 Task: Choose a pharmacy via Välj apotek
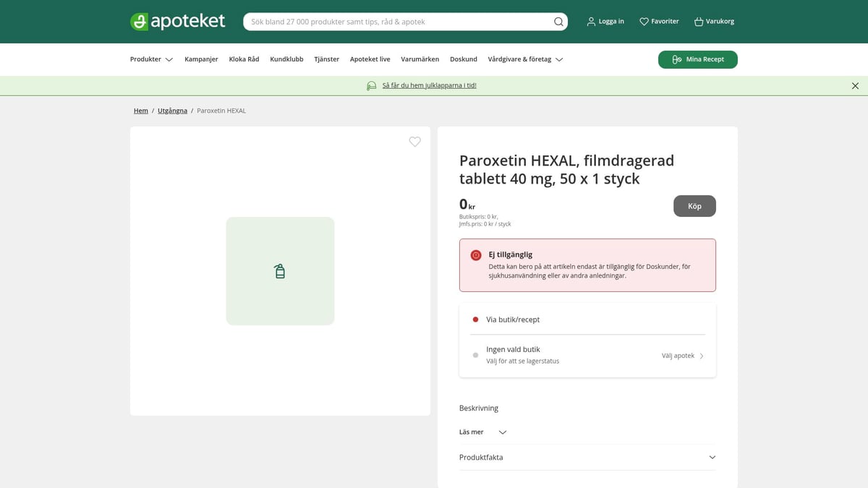pos(682,356)
